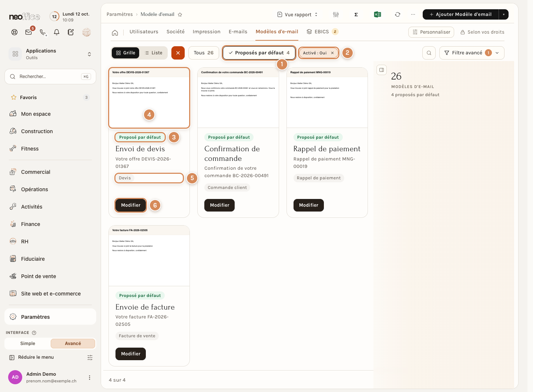Export to Excel icon
The height and width of the screenshot is (392, 533).
coord(378,14)
